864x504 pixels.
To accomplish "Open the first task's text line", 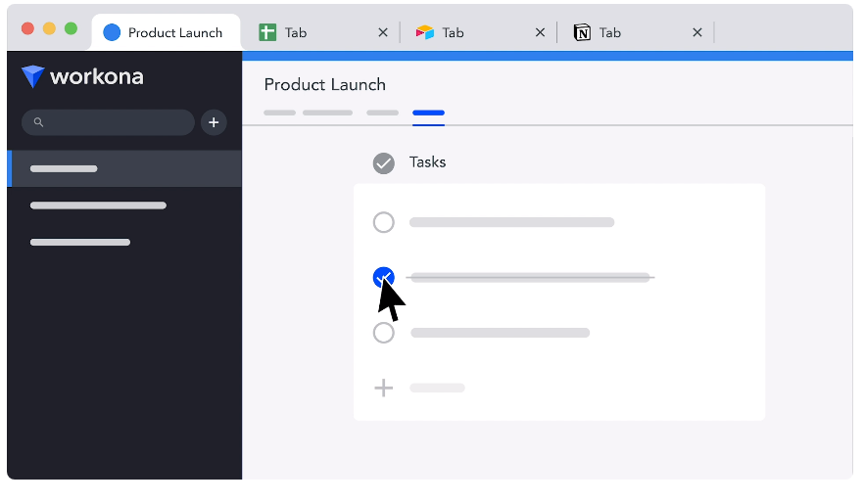I will click(x=511, y=222).
